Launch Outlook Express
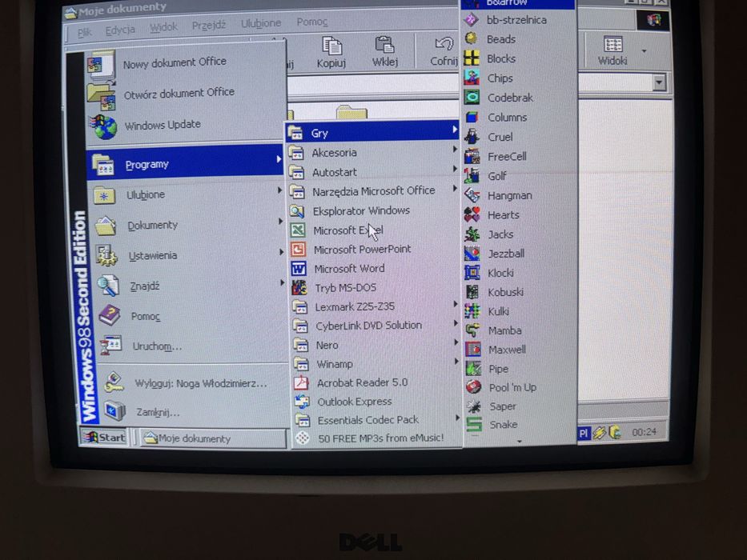The width and height of the screenshot is (747, 560). (x=375, y=402)
